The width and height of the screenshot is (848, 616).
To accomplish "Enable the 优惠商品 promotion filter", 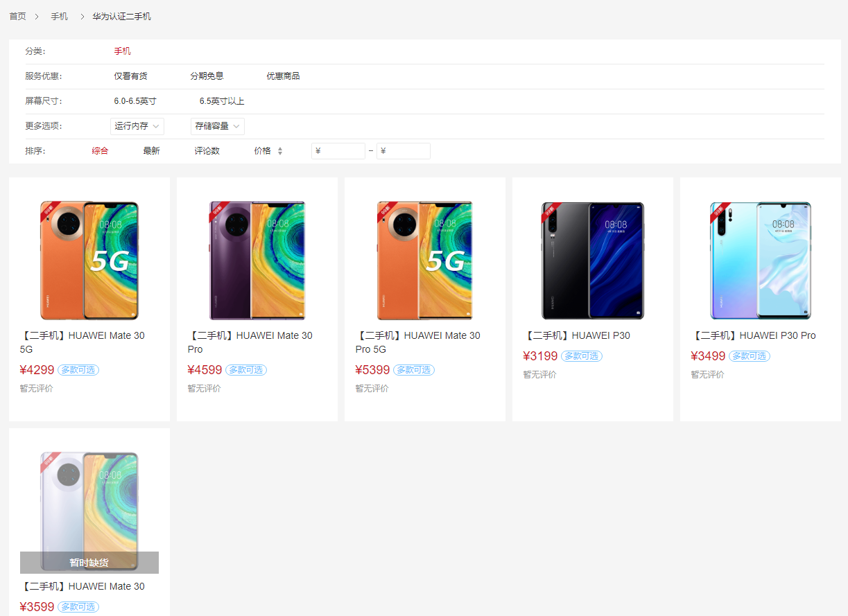I will (x=283, y=76).
